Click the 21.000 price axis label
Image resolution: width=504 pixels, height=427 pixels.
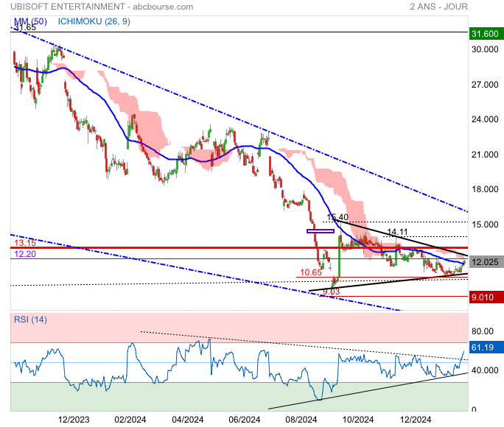click(485, 155)
